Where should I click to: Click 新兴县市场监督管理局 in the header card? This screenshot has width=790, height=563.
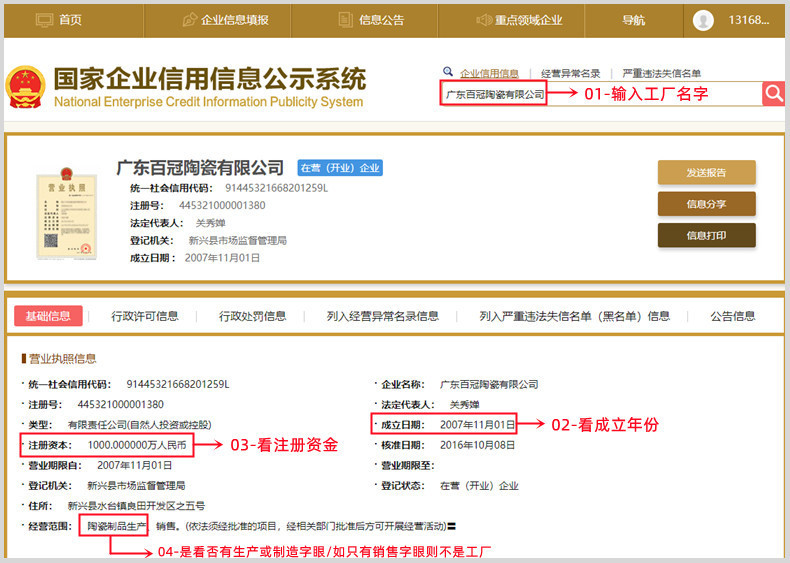[237, 240]
